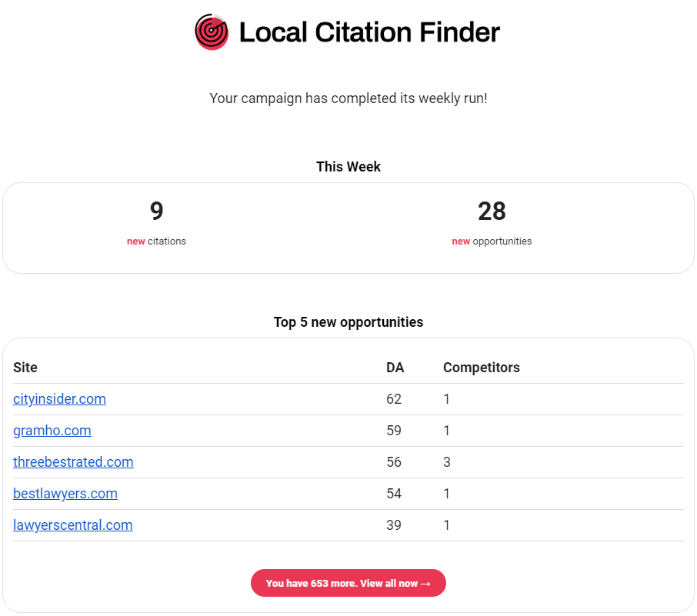
Task: Click the DA column header
Action: [395, 368]
